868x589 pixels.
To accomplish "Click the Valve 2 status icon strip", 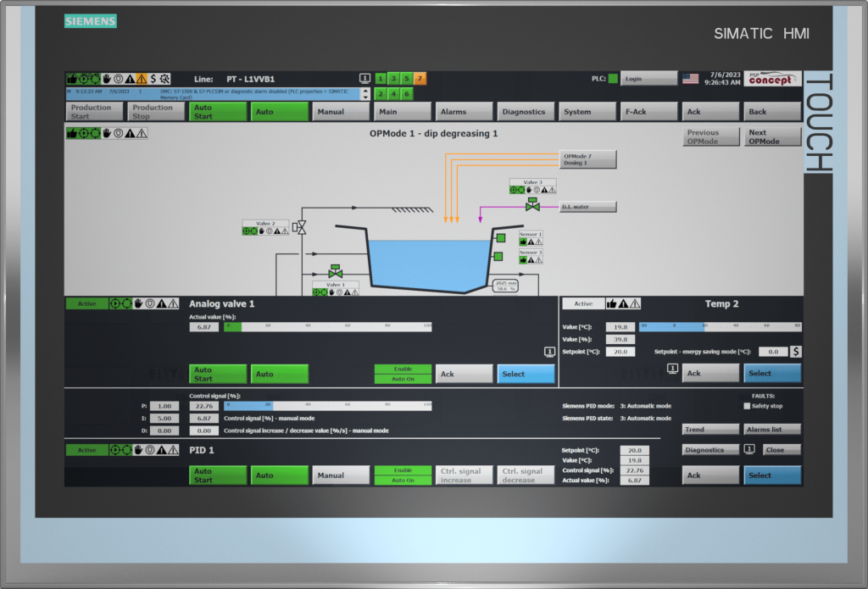I will tap(265, 231).
